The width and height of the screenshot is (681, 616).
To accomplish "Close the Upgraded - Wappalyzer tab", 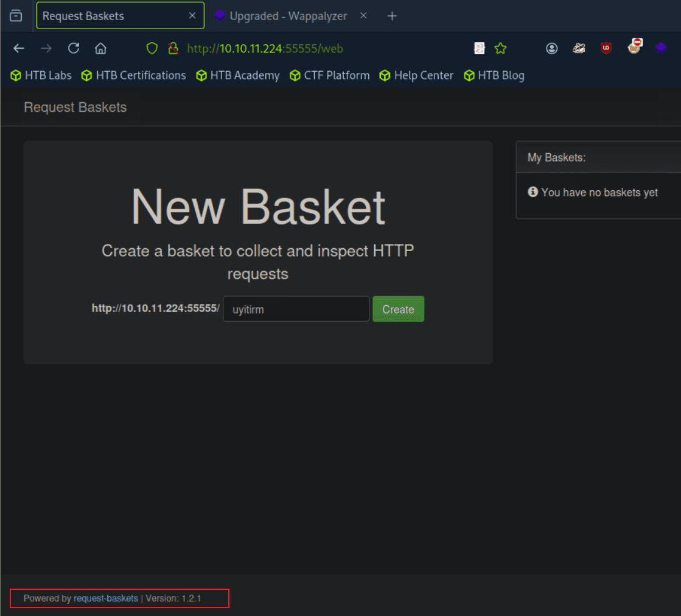I will click(363, 16).
